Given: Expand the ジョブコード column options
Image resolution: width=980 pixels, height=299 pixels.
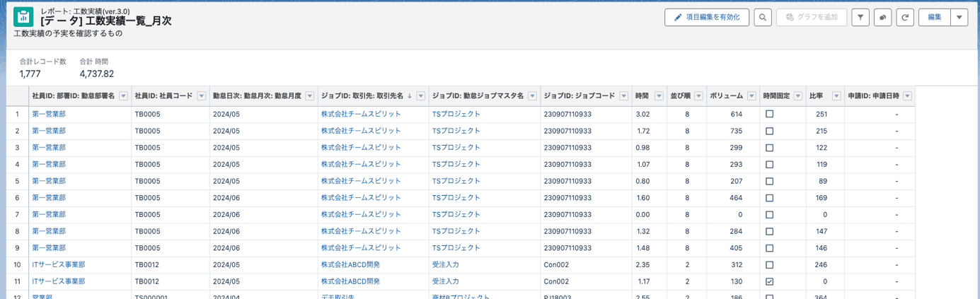Looking at the screenshot, I should point(623,96).
